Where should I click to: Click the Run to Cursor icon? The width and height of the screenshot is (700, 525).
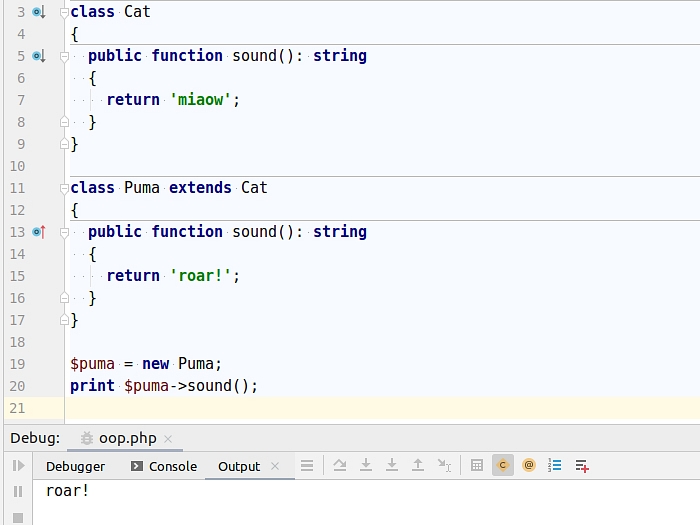click(444, 466)
